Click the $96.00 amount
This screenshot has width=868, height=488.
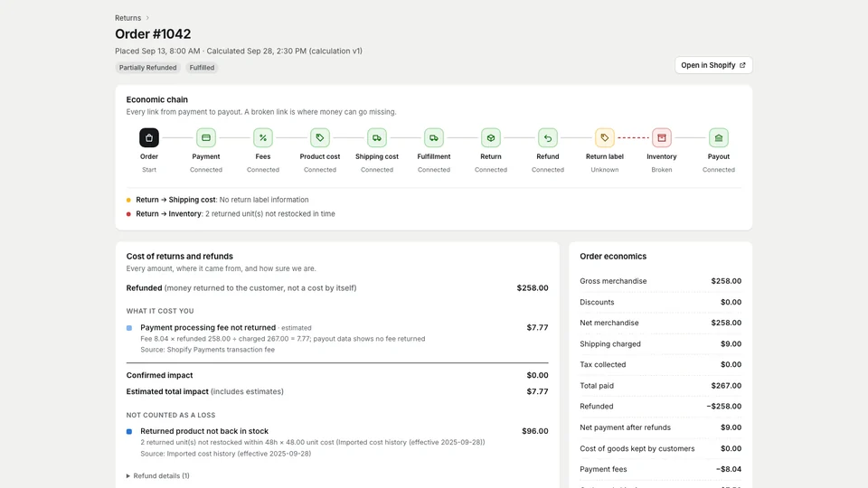click(534, 431)
